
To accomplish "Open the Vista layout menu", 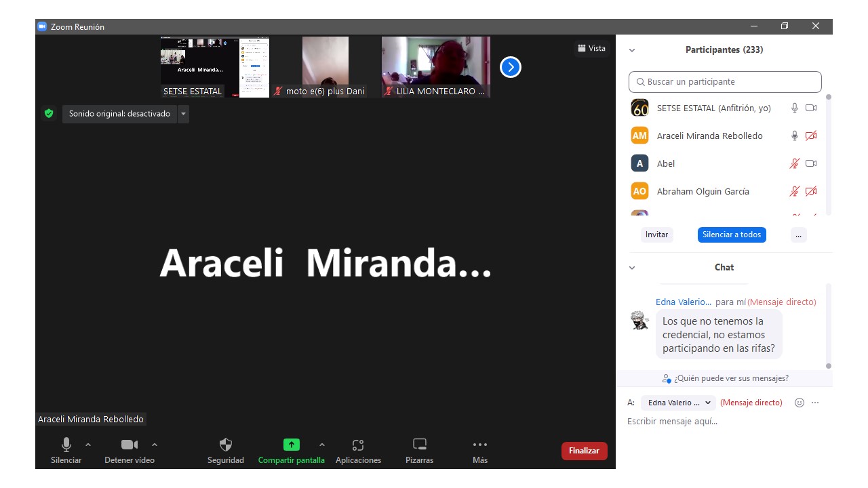I will click(x=591, y=48).
